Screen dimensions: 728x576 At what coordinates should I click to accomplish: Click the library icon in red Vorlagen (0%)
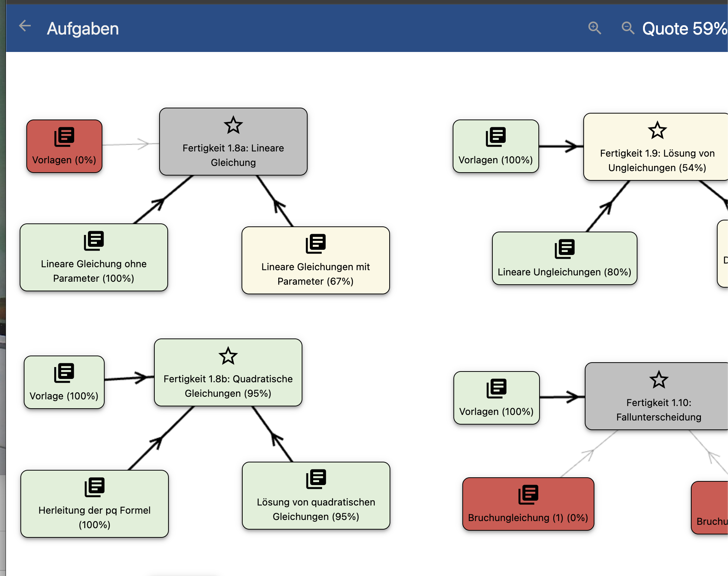tap(64, 137)
